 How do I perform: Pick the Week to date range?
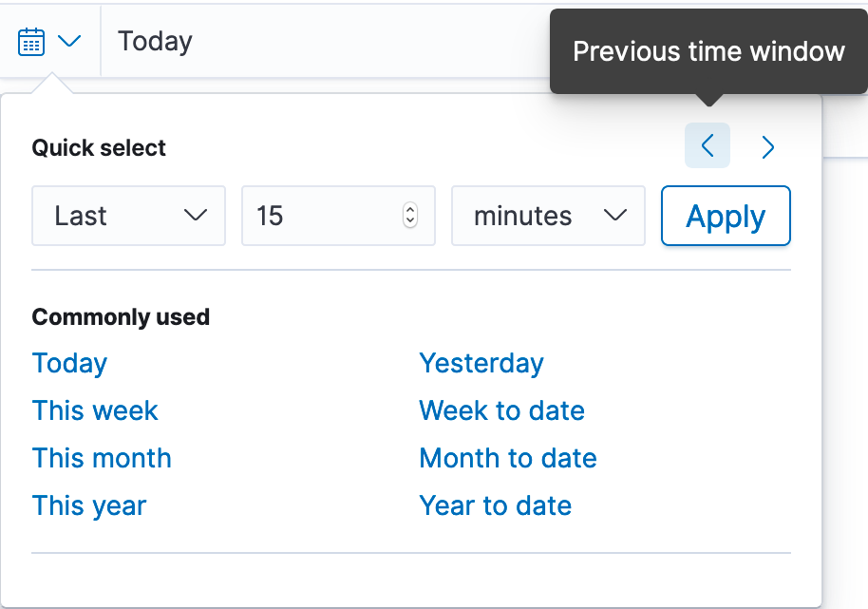point(502,410)
